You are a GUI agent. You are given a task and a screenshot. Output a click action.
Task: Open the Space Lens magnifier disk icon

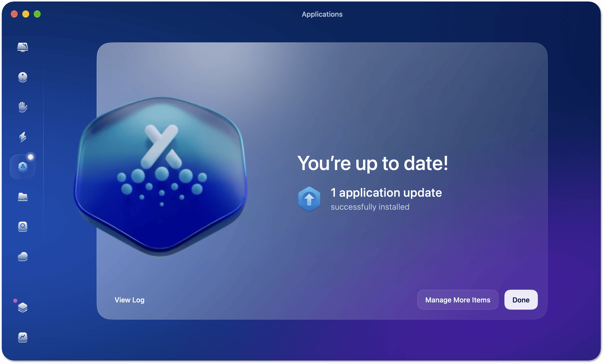point(22,227)
